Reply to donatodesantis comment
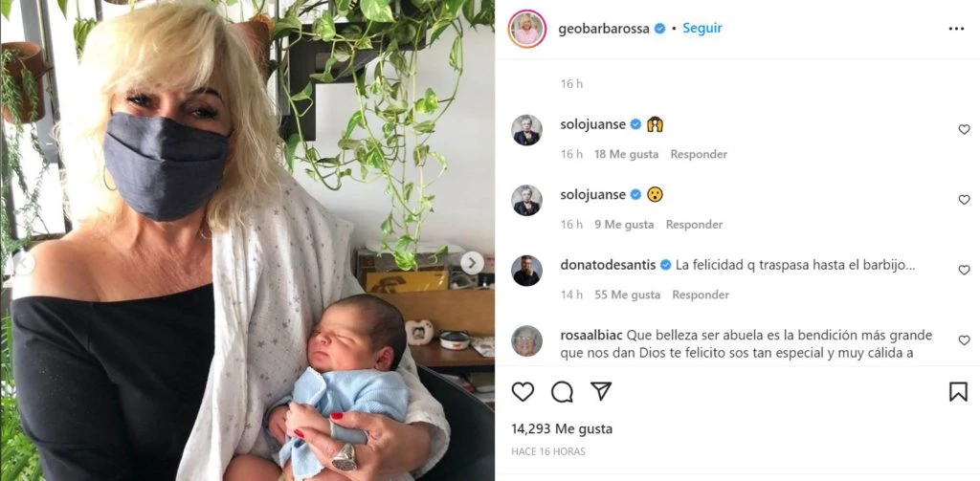This screenshot has height=481, width=980. (700, 295)
